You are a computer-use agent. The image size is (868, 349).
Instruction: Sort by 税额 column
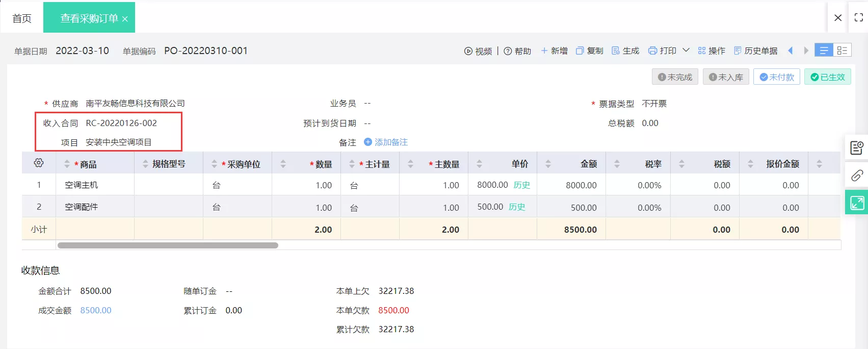[x=681, y=164]
